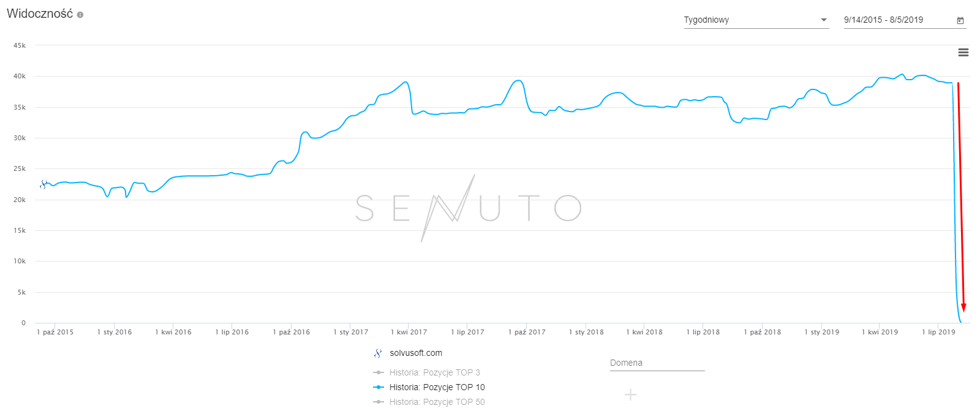Open the Tygodniowy interval dropdown
This screenshot has width=980, height=411.
point(750,20)
